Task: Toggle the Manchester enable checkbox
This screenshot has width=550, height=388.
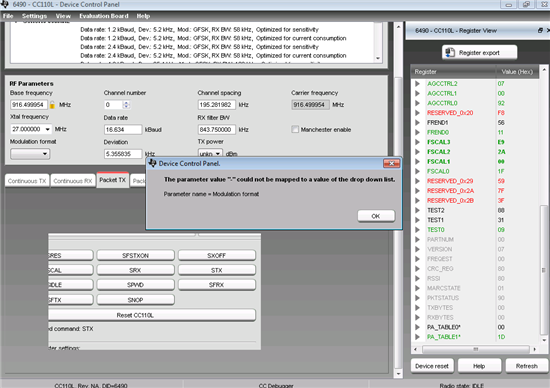Action: click(x=295, y=129)
